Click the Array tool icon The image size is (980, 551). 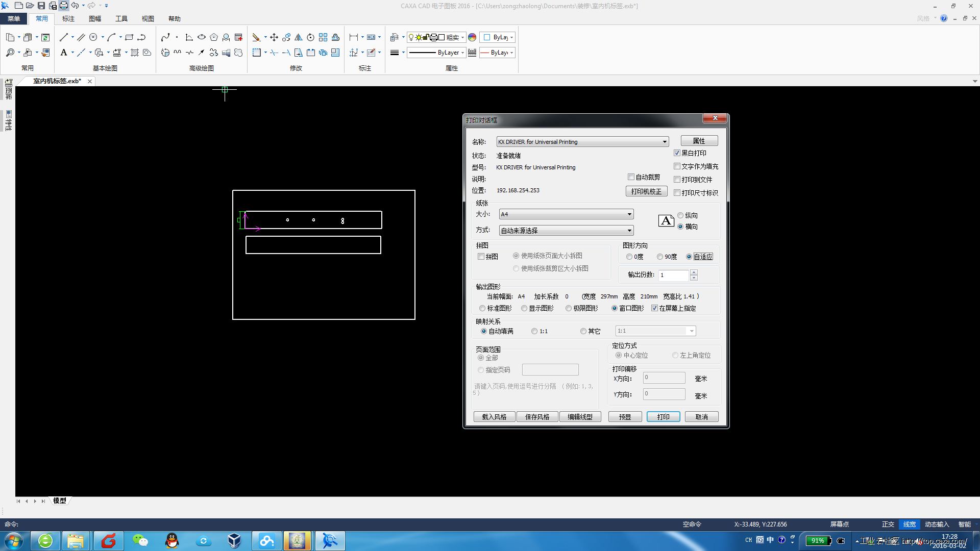coord(323,37)
